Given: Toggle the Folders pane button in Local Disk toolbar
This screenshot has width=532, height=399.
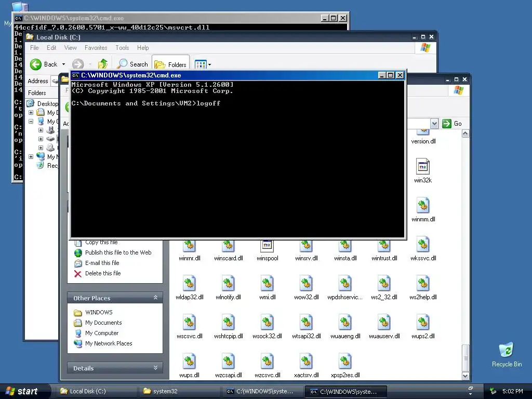Looking at the screenshot, I should [x=170, y=64].
